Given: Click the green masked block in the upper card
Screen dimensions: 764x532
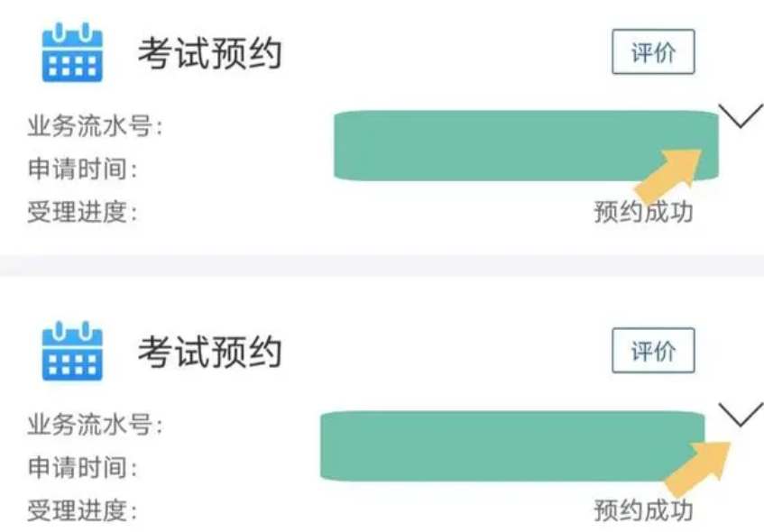Looking at the screenshot, I should (x=526, y=146).
